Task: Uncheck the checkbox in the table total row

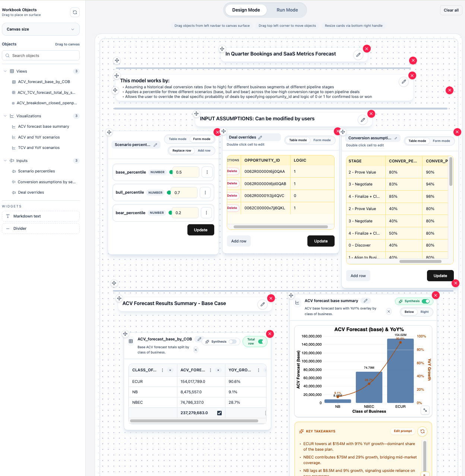Action: tap(219, 413)
